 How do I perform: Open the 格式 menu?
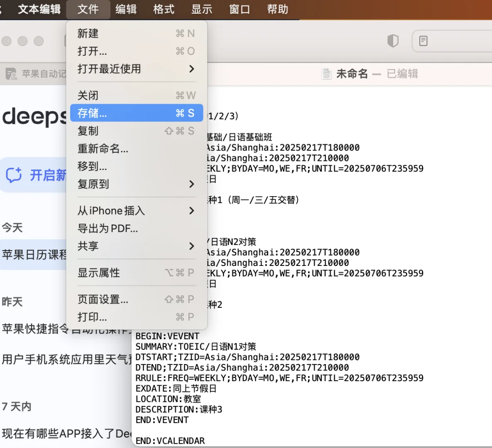pos(164,9)
